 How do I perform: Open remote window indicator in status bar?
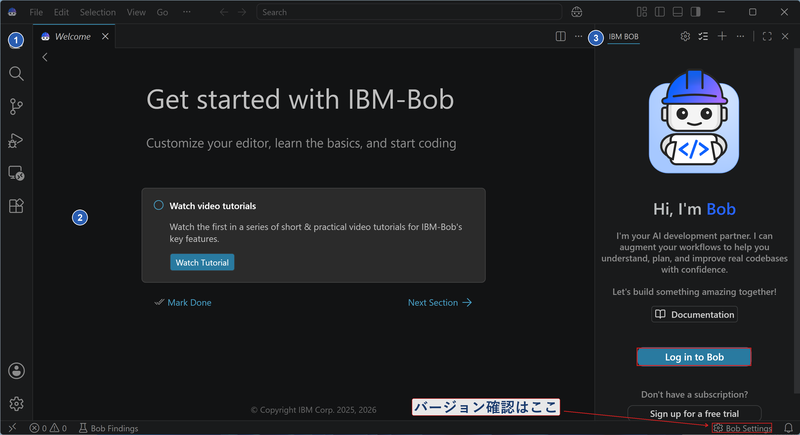[13, 428]
